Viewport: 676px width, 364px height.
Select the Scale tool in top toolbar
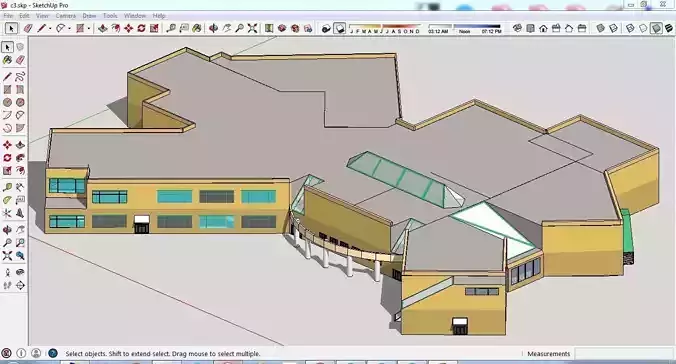[x=154, y=28]
